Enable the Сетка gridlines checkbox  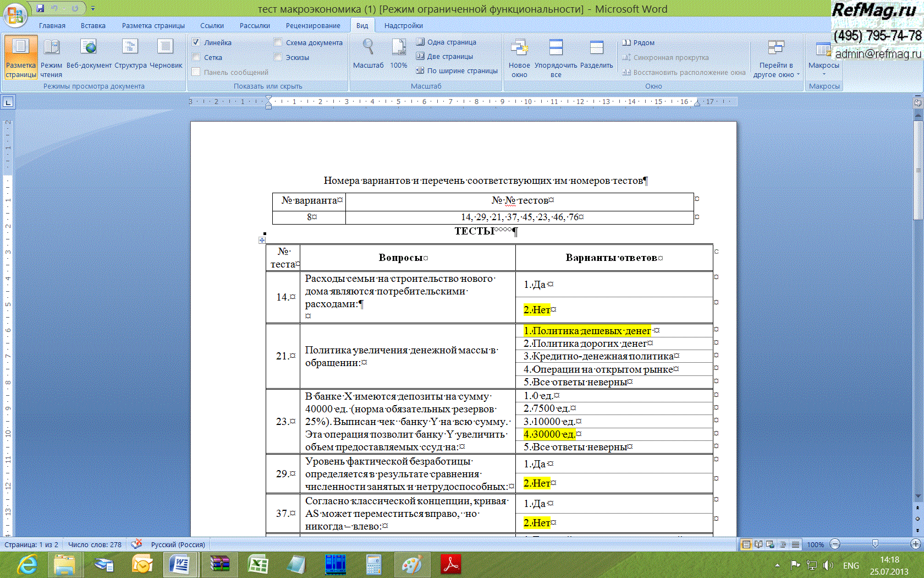pyautogui.click(x=196, y=57)
